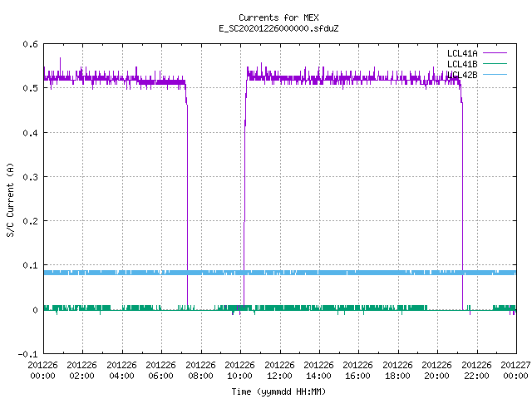
Task: Click the 201226 16:00 x-axis tick label
Action: pyautogui.click(x=358, y=370)
